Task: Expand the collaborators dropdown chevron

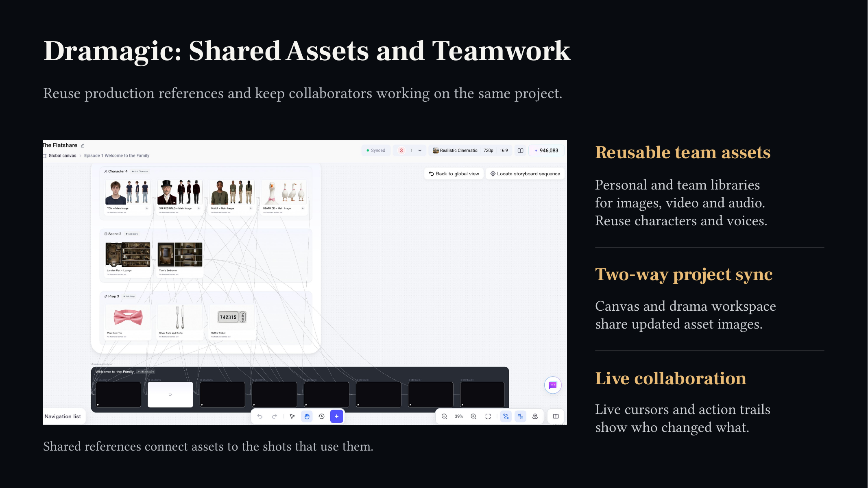Action: coord(420,150)
